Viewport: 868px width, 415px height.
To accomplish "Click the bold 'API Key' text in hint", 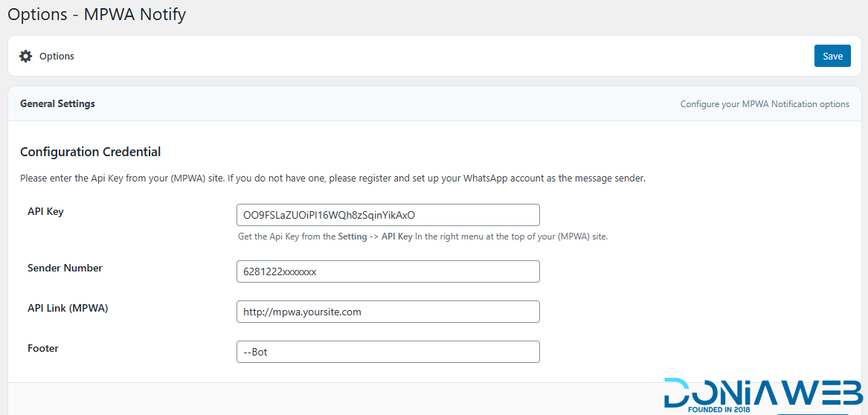I will (x=397, y=237).
